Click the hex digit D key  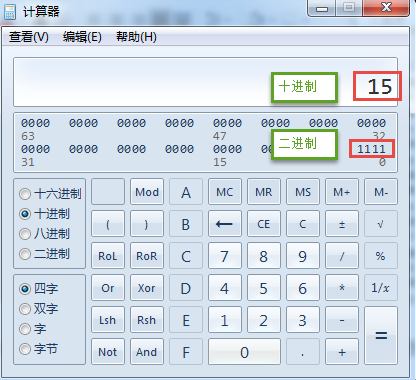pos(186,288)
